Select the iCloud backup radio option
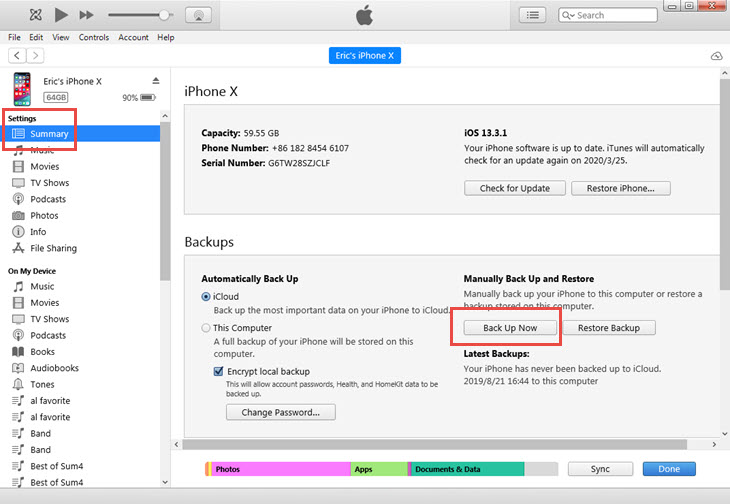Viewport: 730px width, 504px height. click(206, 296)
